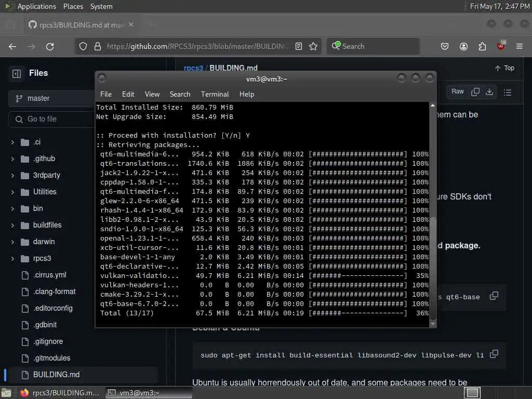
Task: Open the tracking protection shield icon
Action: click(x=83, y=46)
